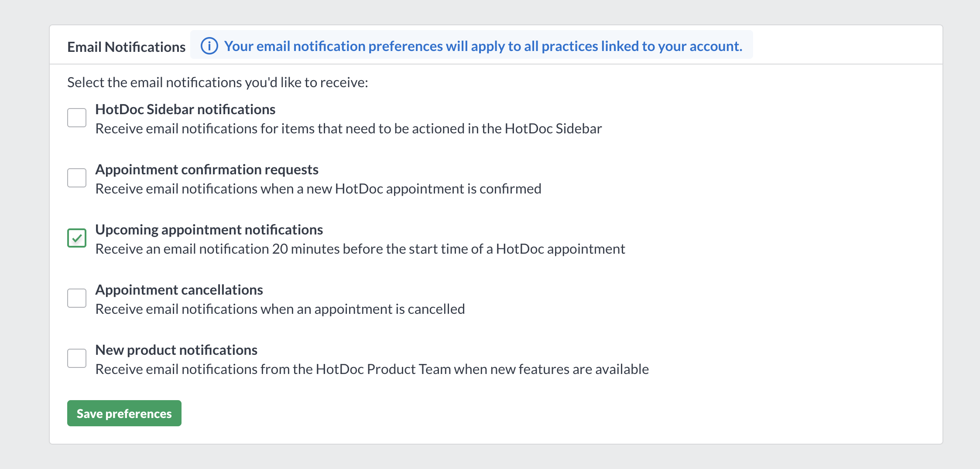Click the Upcoming appointment notifications label

click(x=209, y=230)
